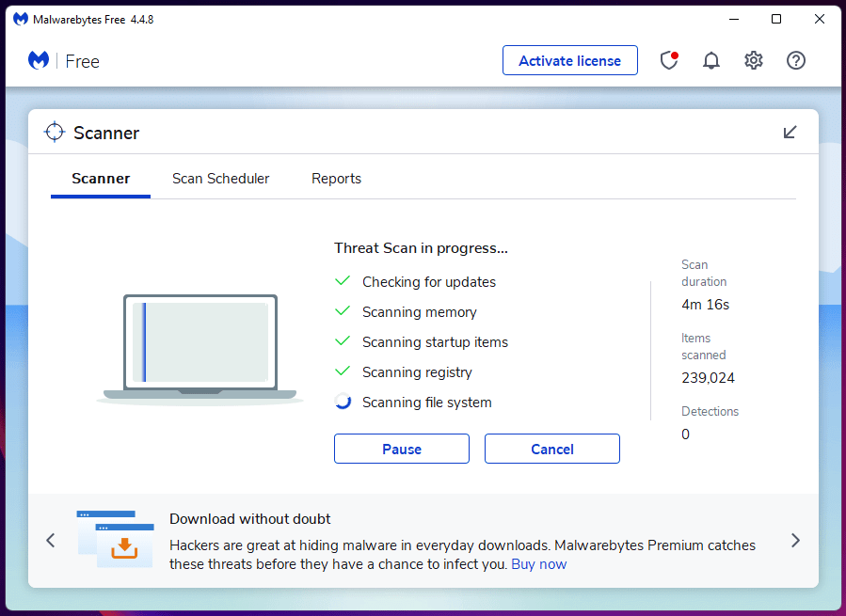The image size is (846, 616).
Task: Open the Reports tab
Action: tap(336, 179)
